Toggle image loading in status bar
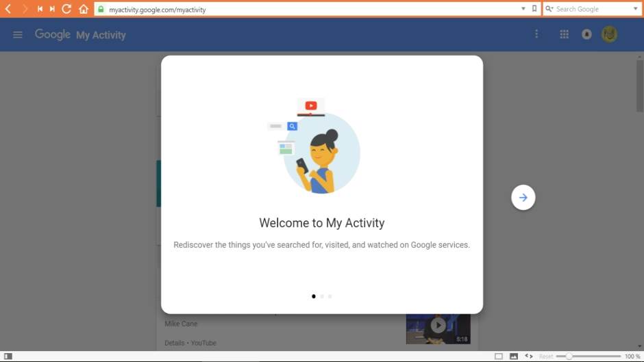644x362 pixels. (513, 357)
